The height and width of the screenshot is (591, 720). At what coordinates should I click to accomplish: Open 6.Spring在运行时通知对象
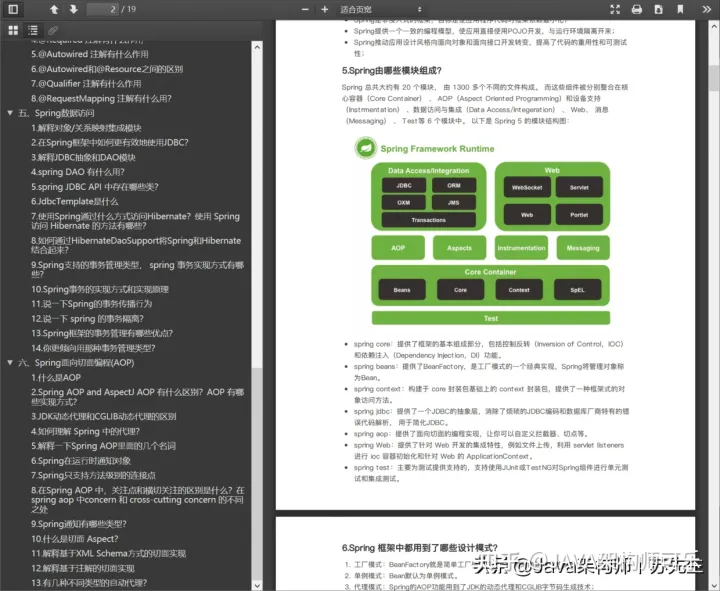pos(81,461)
